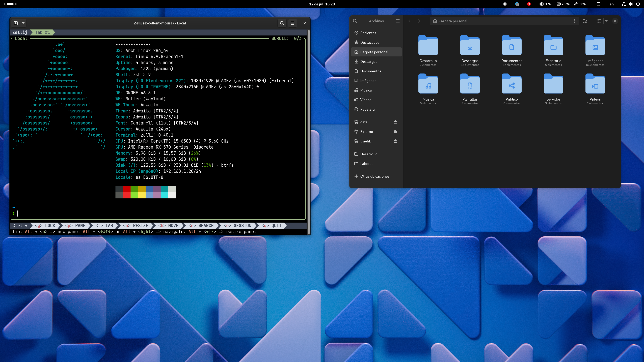Open the Archivos sidebar hamburger menu

pos(398,21)
